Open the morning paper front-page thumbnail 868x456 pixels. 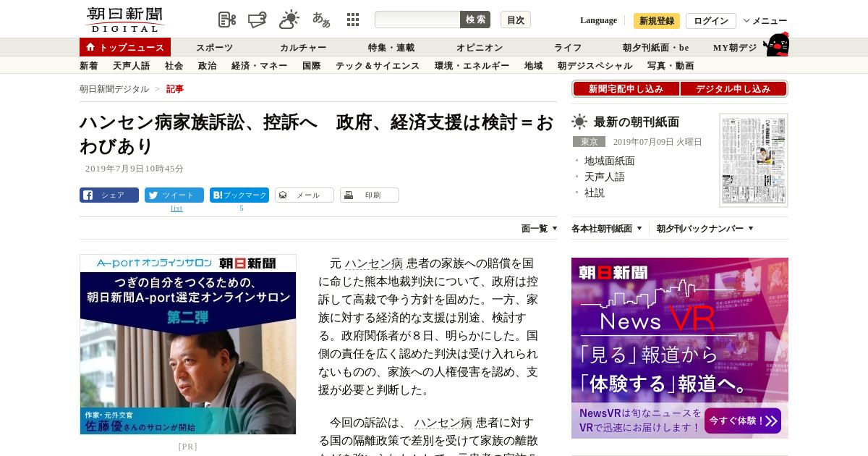click(754, 160)
